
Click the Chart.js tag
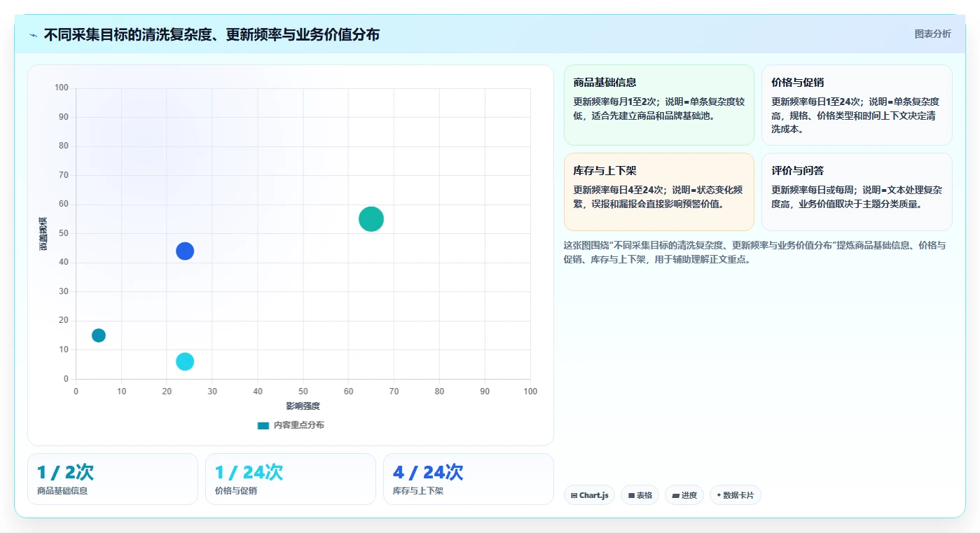tap(589, 495)
